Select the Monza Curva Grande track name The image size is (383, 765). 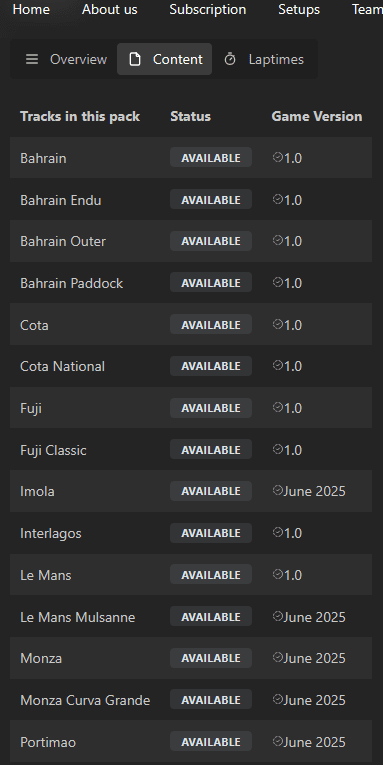point(85,700)
